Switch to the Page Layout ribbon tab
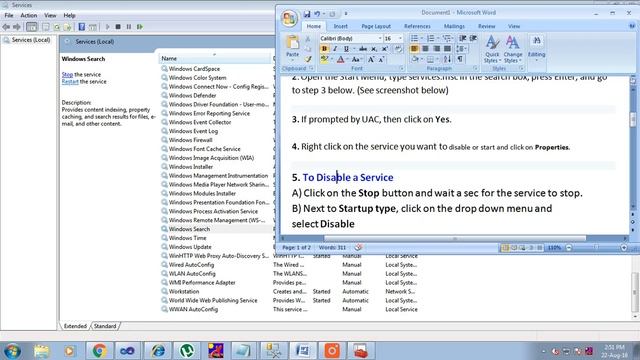640x360 pixels. coord(376,26)
